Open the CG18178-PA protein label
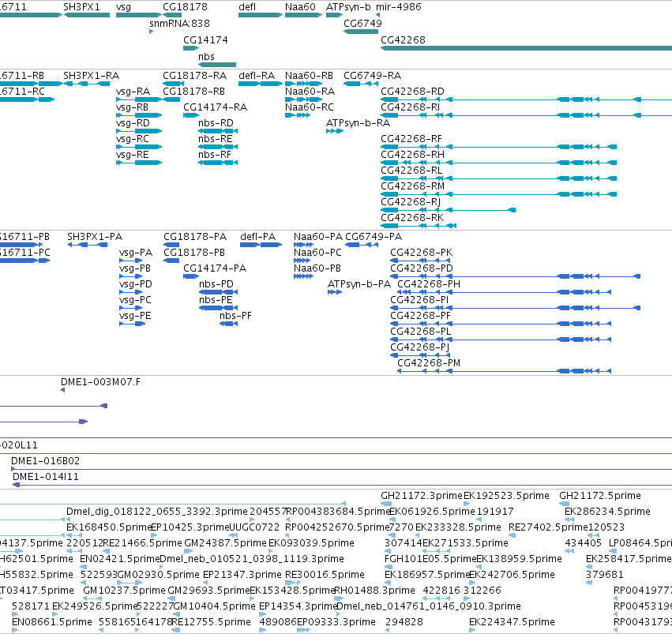The image size is (672, 634). pyautogui.click(x=195, y=237)
